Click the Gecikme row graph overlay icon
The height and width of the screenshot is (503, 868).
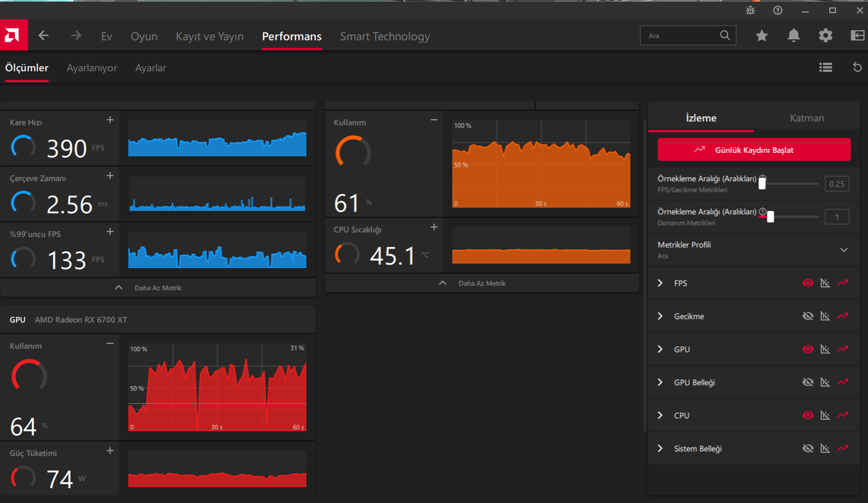(825, 316)
